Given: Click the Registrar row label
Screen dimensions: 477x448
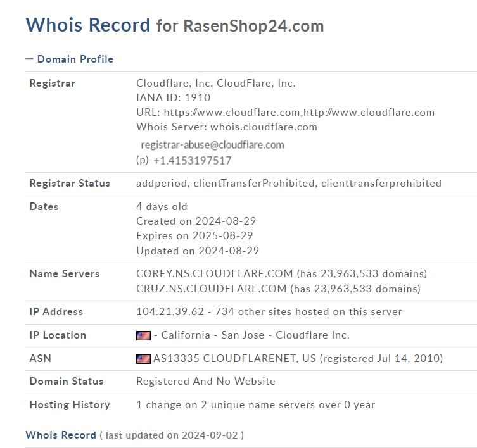Looking at the screenshot, I should click(x=53, y=84).
